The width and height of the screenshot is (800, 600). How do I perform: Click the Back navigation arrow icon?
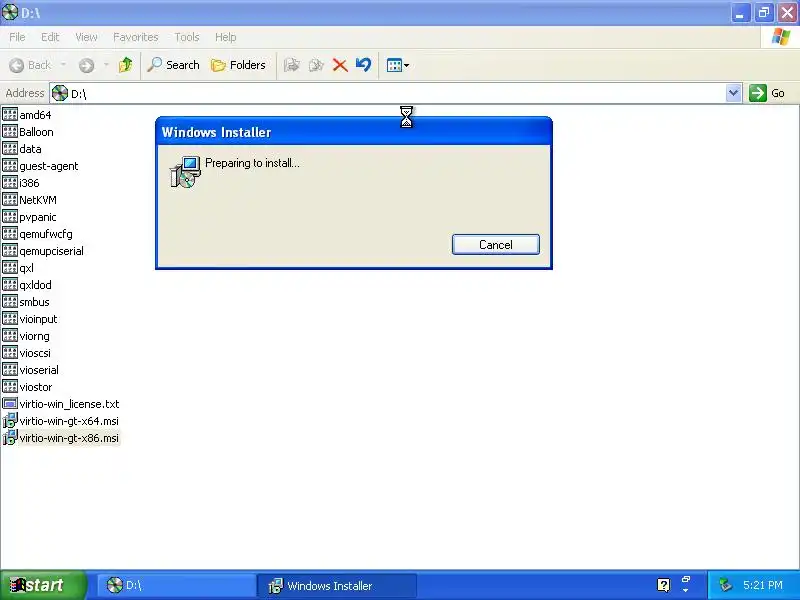(x=16, y=65)
